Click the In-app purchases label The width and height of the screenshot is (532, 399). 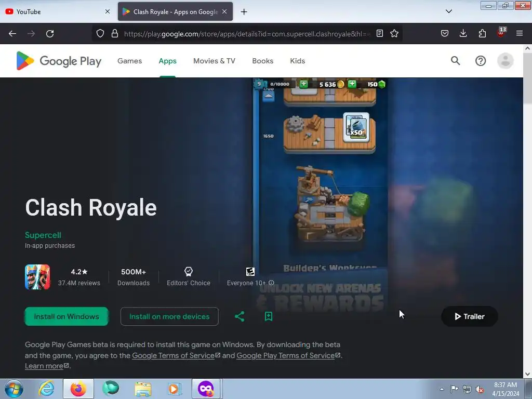(x=50, y=246)
